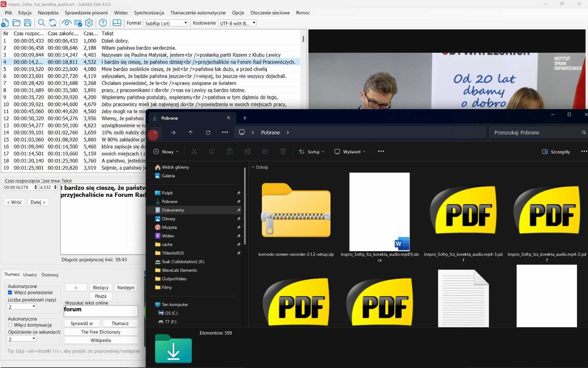
Task: Open the Sortuj dropdown in Explorer
Action: (x=311, y=152)
